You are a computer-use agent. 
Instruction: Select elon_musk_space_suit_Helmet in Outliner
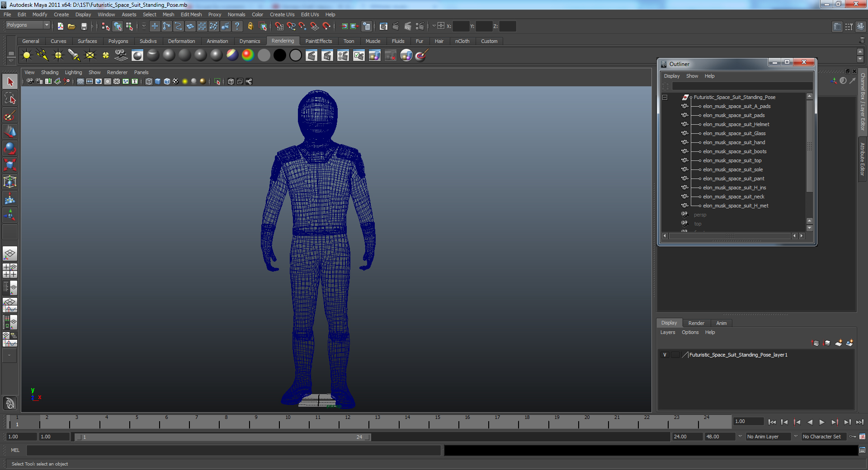(736, 125)
